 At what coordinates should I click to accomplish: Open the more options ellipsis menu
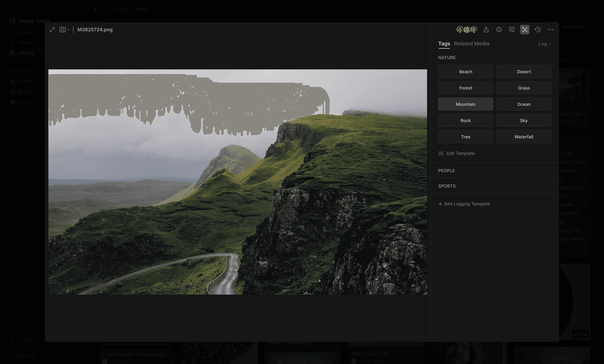(x=550, y=30)
